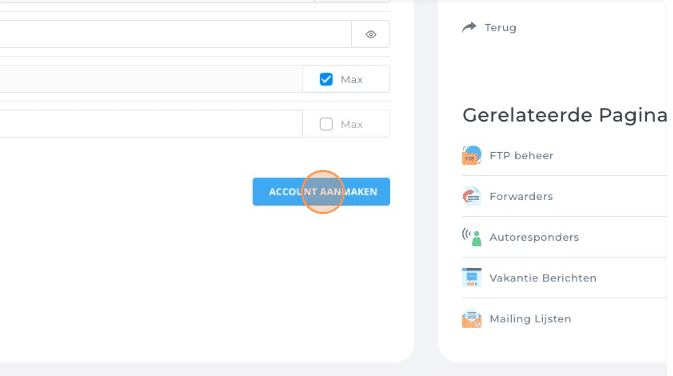Viewport: 673px width, 376px height.
Task: Enable the unchecked Max checkbox
Action: (x=326, y=124)
